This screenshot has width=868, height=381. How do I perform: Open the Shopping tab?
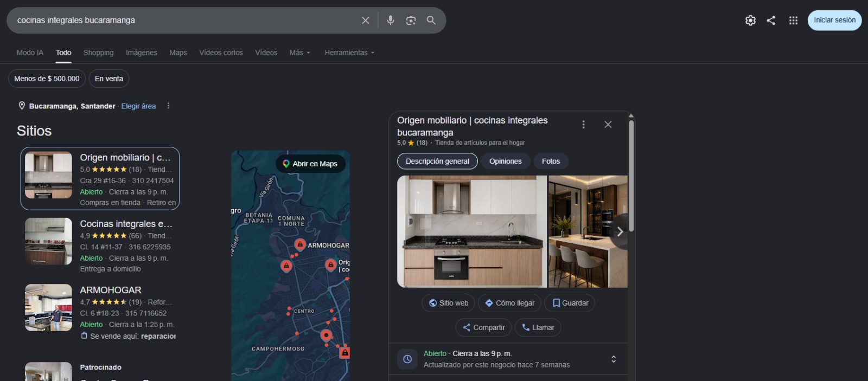[98, 53]
